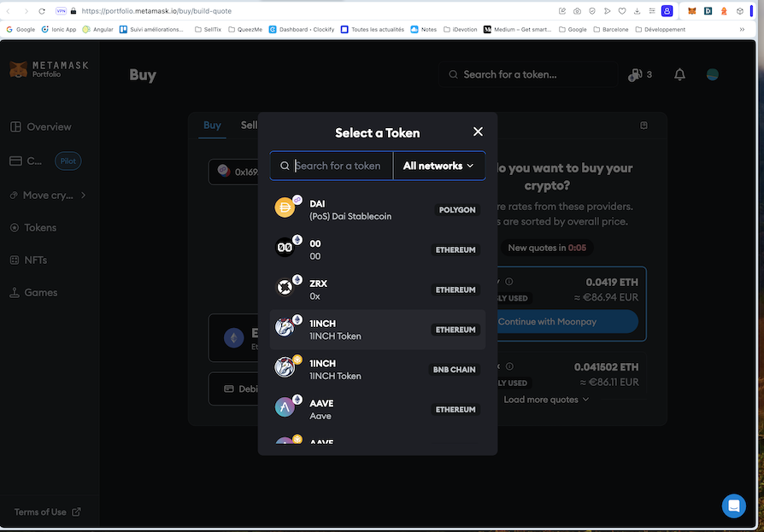Go to the Tokens sidebar page
This screenshot has width=764, height=532.
tap(39, 228)
